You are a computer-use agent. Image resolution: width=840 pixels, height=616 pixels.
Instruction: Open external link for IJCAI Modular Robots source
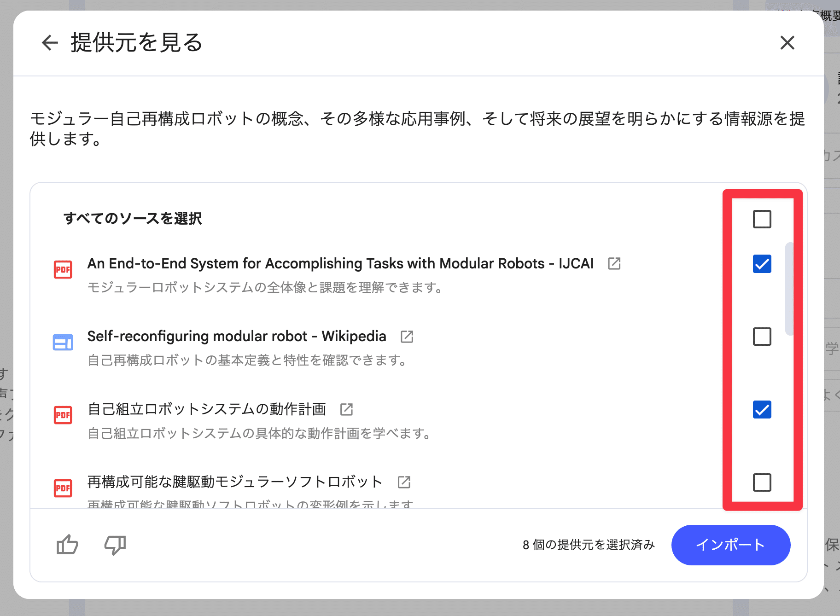coord(614,263)
